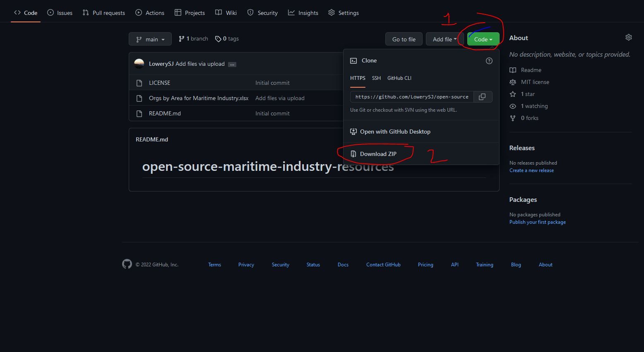The height and width of the screenshot is (352, 644).
Task: Choose Open with GitHub Desktop
Action: coord(395,132)
